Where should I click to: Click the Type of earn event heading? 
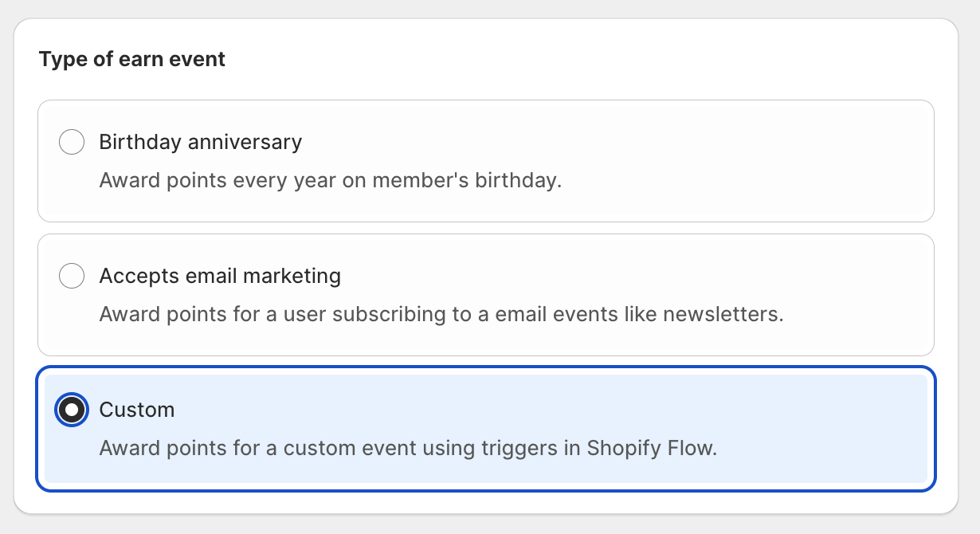[131, 59]
